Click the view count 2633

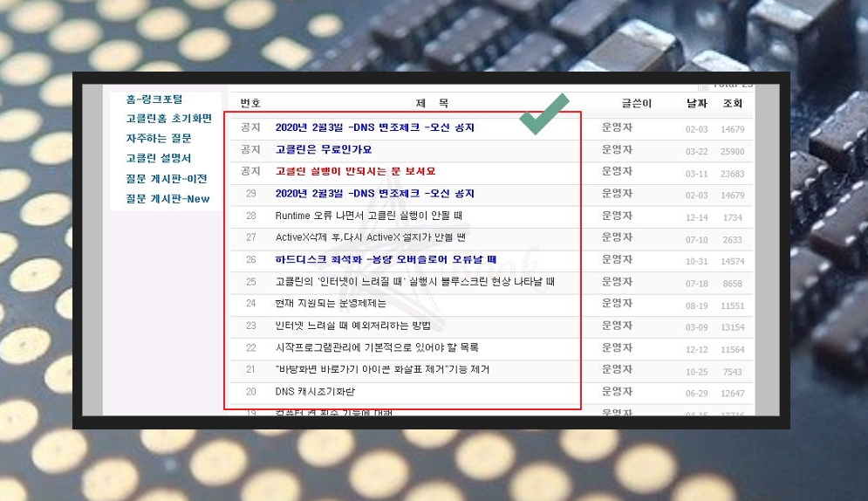733,240
